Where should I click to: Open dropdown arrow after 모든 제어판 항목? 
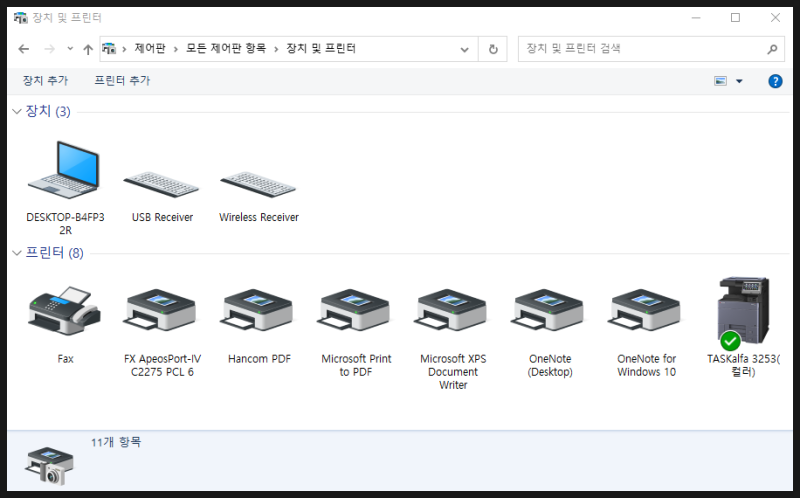pos(276,49)
